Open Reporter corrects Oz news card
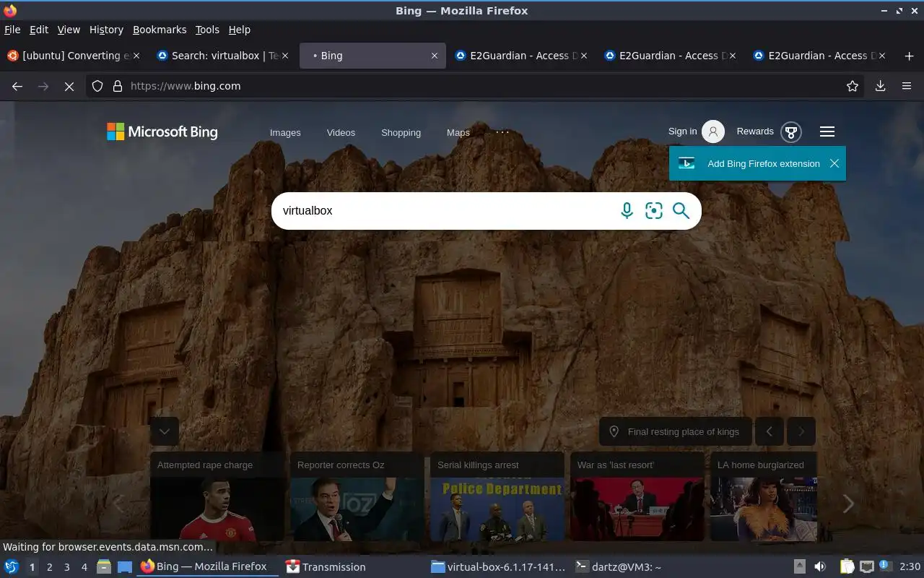924x578 pixels. pyautogui.click(x=357, y=497)
